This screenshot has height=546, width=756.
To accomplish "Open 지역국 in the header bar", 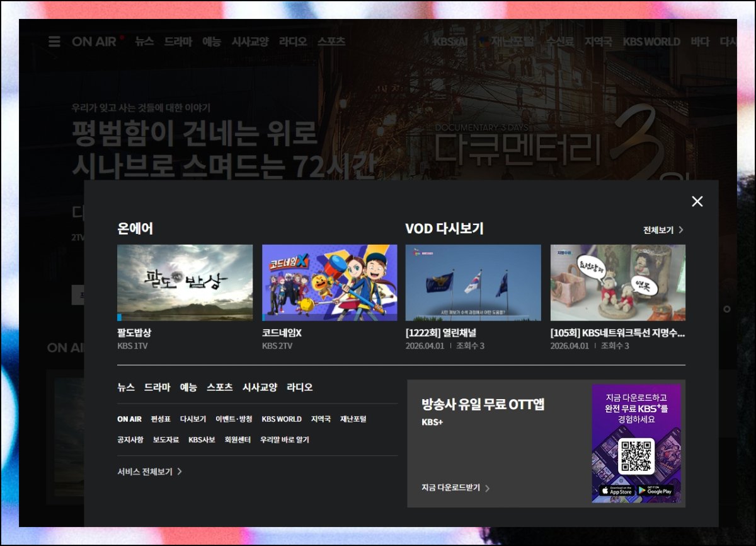I will (x=598, y=42).
